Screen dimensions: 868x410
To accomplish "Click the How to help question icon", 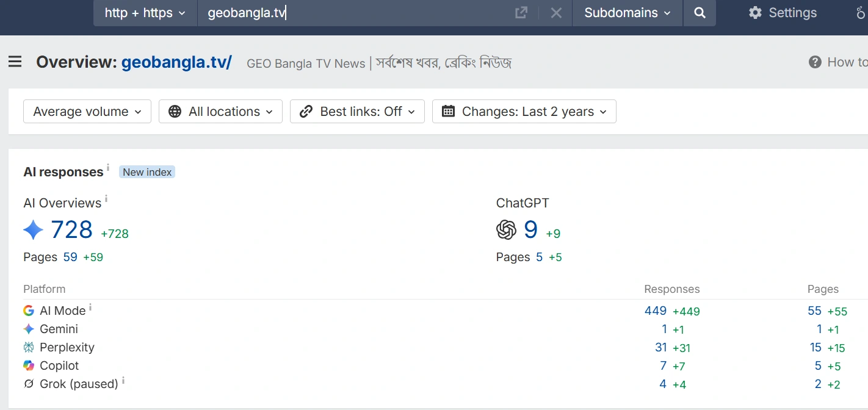I will point(815,62).
